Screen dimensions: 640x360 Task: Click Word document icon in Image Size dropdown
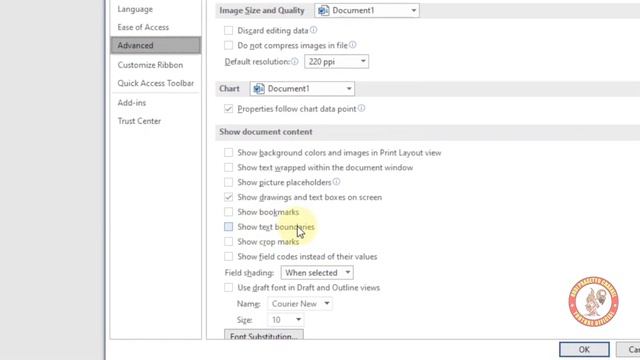click(323, 11)
